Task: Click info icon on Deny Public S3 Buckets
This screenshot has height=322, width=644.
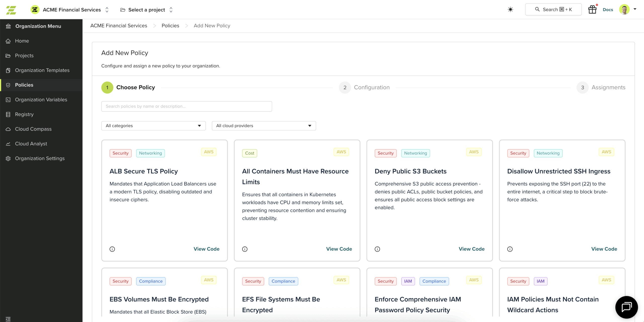Action: point(377,249)
